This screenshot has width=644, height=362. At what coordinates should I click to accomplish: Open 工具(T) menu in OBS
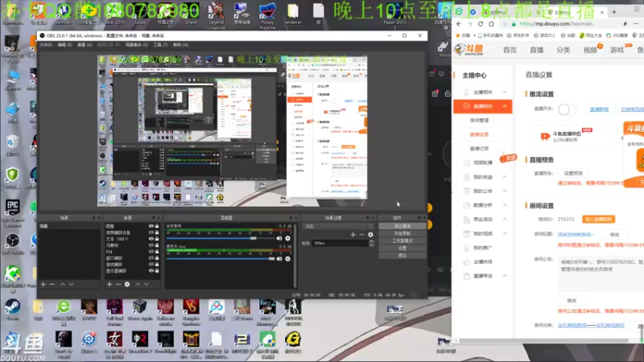(x=160, y=45)
